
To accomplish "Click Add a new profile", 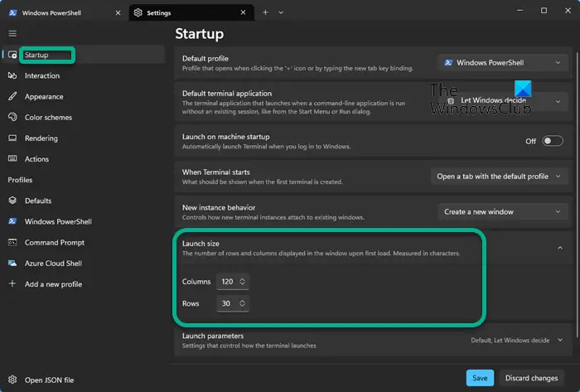I will [84, 284].
